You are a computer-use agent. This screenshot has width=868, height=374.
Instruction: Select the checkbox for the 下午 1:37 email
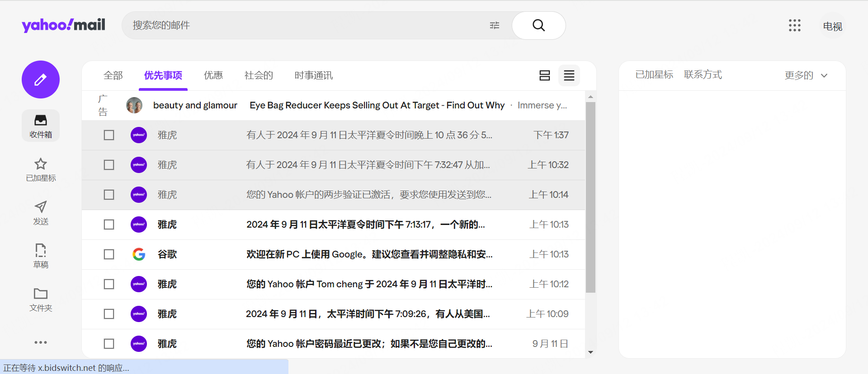pos(109,135)
